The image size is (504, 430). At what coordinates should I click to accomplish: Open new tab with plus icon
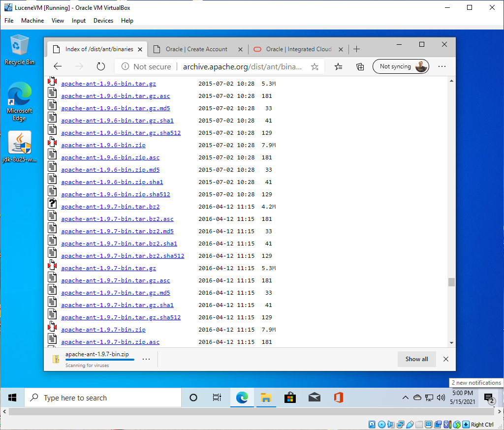[x=357, y=49]
